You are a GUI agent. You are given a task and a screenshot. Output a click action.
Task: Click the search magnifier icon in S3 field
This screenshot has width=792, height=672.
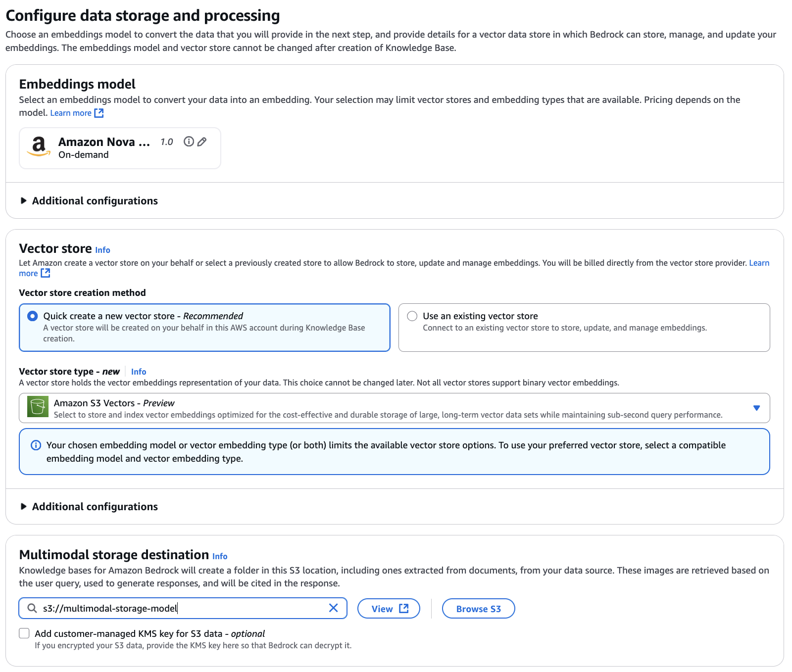pyautogui.click(x=32, y=608)
